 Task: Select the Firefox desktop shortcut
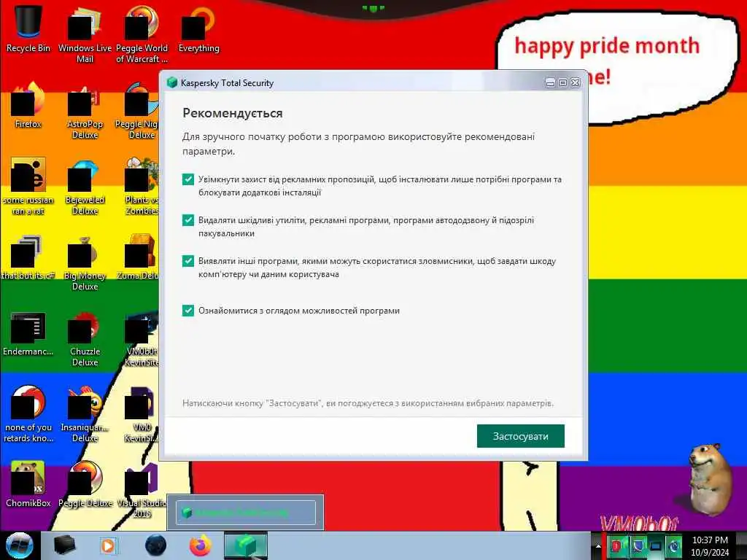tap(28, 105)
